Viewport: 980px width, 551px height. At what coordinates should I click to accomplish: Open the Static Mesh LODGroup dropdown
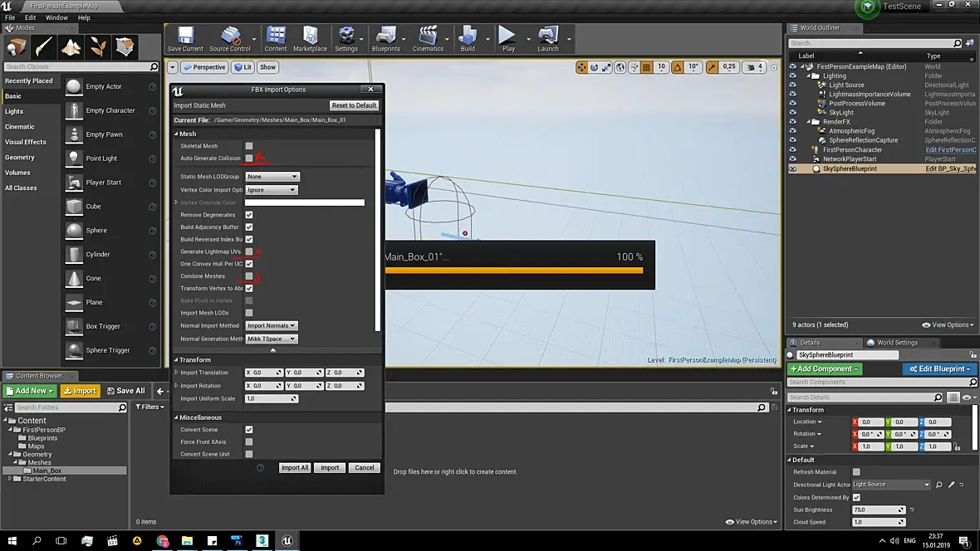[272, 177]
